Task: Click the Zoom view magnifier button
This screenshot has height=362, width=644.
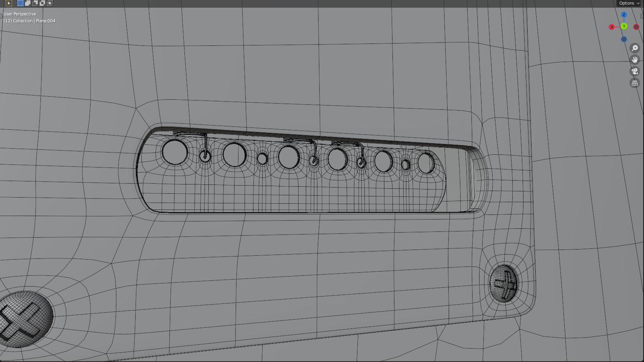Action: (635, 48)
